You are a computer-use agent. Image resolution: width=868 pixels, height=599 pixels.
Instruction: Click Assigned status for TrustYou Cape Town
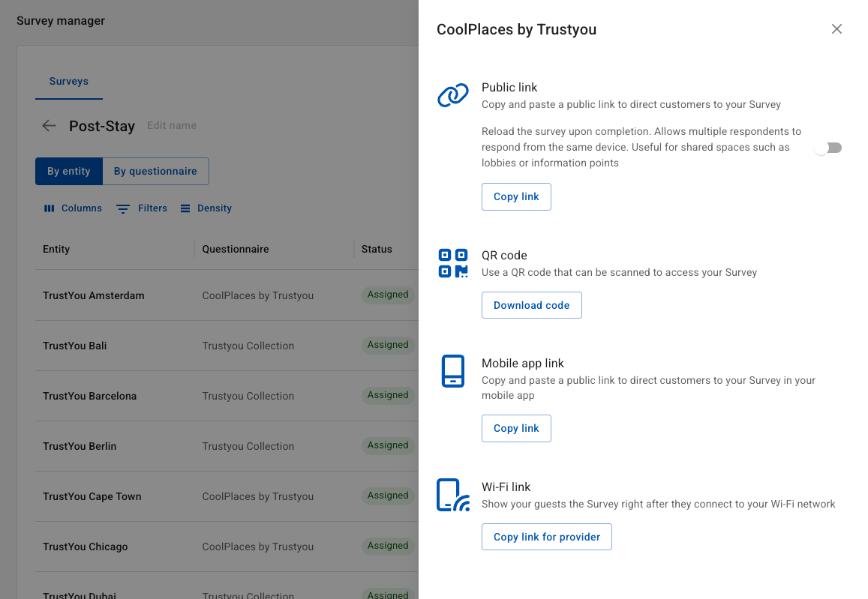pos(388,496)
